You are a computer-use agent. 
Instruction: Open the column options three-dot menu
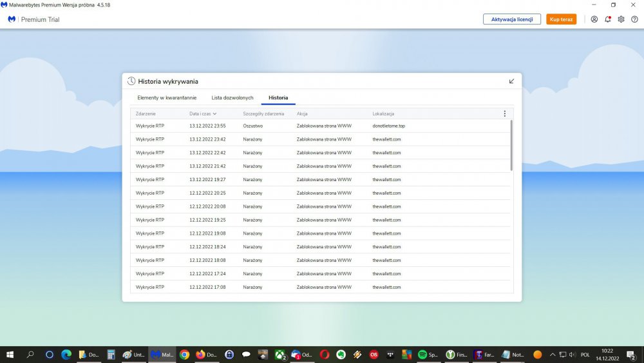pos(504,113)
